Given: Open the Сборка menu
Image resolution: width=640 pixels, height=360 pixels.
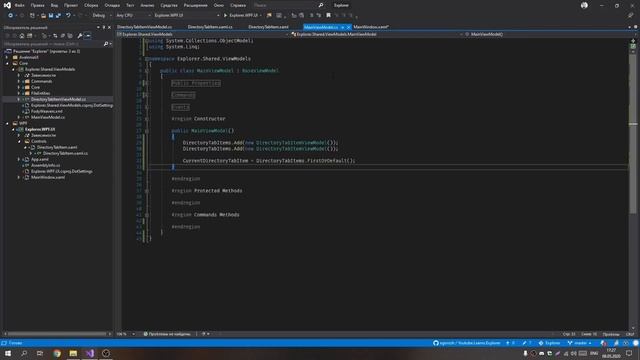Looking at the screenshot, I should coord(91,5).
